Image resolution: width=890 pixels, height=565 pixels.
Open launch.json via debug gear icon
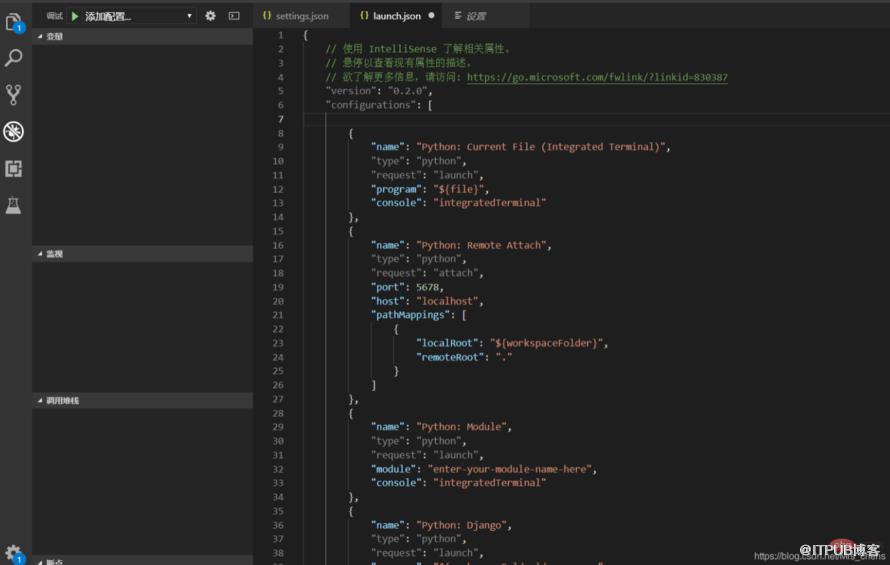click(211, 16)
